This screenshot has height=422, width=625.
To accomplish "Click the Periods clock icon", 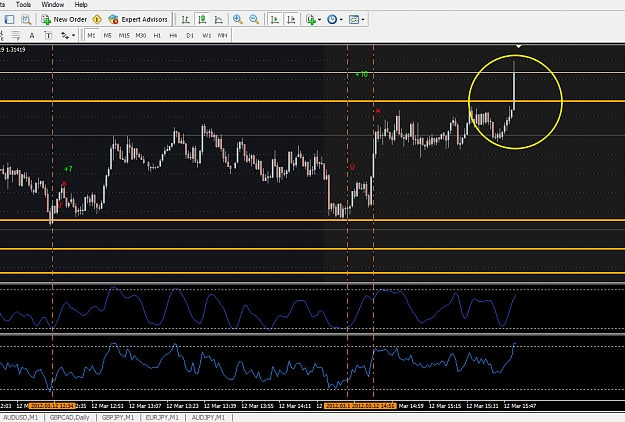I will pos(332,19).
